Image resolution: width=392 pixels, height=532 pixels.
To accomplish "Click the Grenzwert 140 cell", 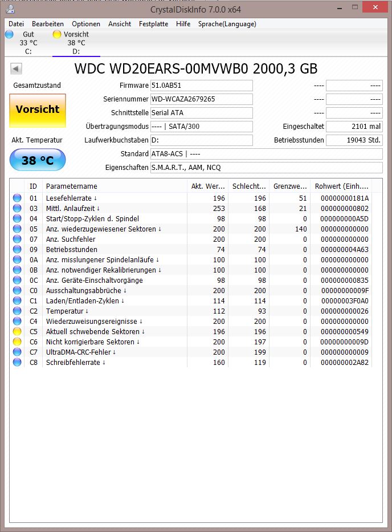I will (x=301, y=229).
